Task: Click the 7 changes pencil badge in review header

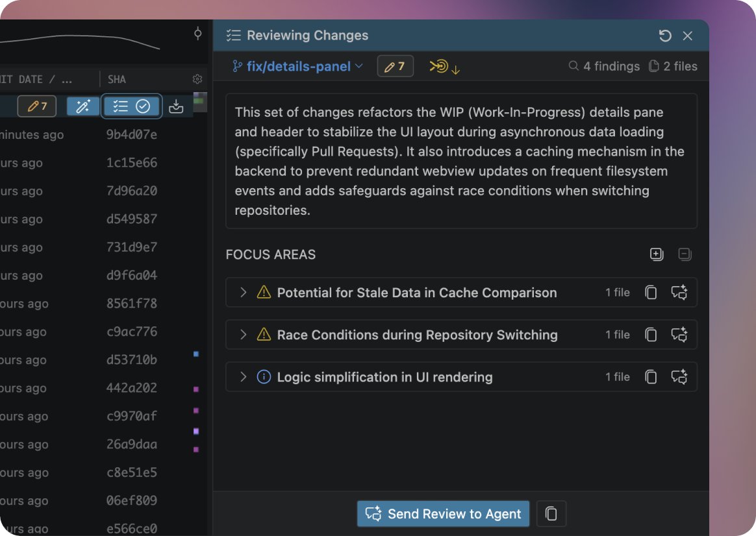Action: point(395,66)
